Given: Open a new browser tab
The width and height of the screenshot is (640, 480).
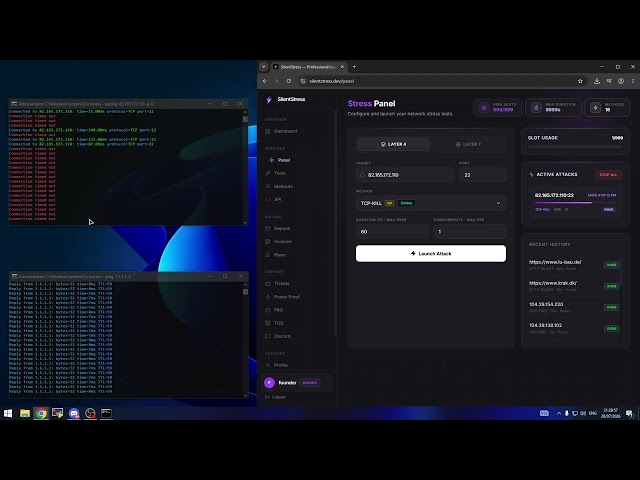Looking at the screenshot, I should (354, 67).
